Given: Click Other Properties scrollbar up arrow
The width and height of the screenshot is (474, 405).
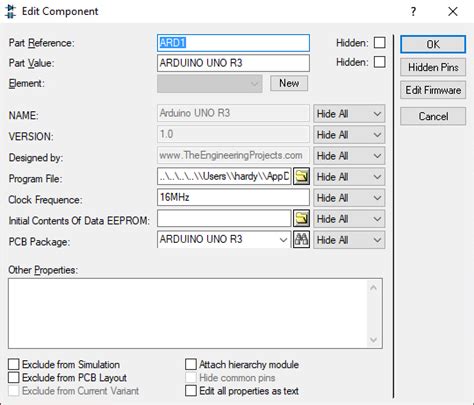Looking at the screenshot, I should click(x=374, y=287).
